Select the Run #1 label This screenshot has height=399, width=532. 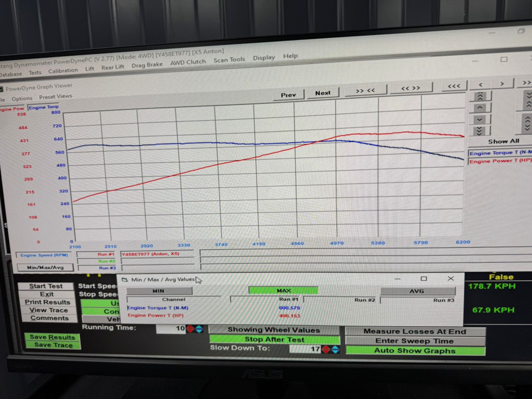coord(106,254)
